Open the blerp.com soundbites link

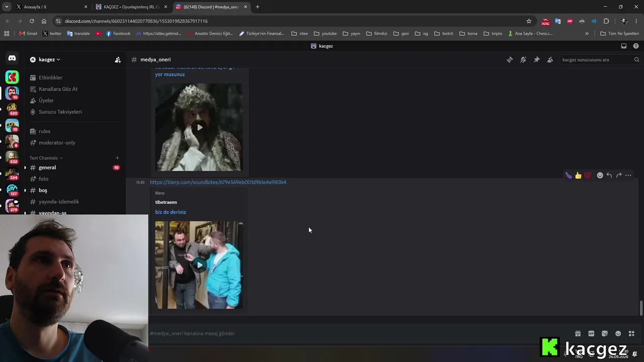click(x=218, y=182)
